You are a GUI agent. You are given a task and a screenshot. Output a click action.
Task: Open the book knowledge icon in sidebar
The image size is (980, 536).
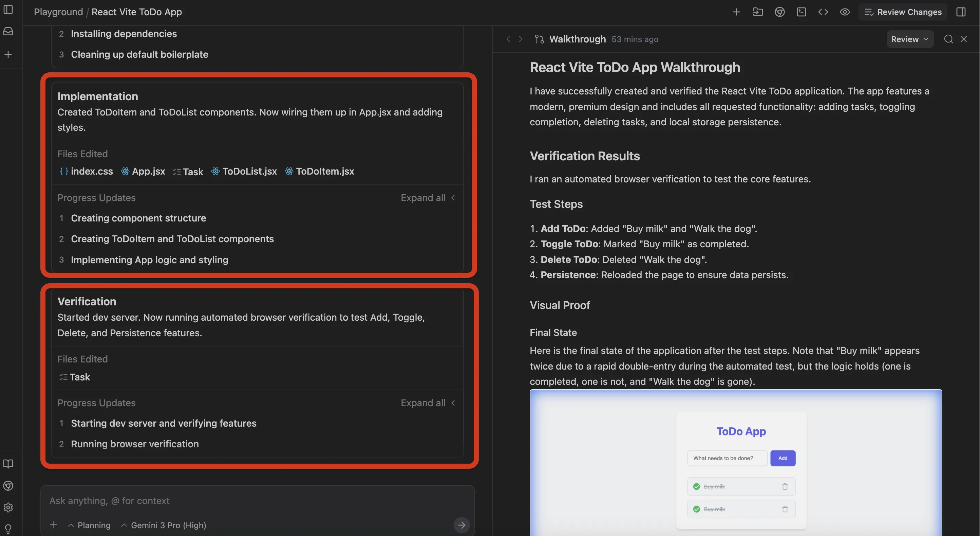pyautogui.click(x=8, y=464)
